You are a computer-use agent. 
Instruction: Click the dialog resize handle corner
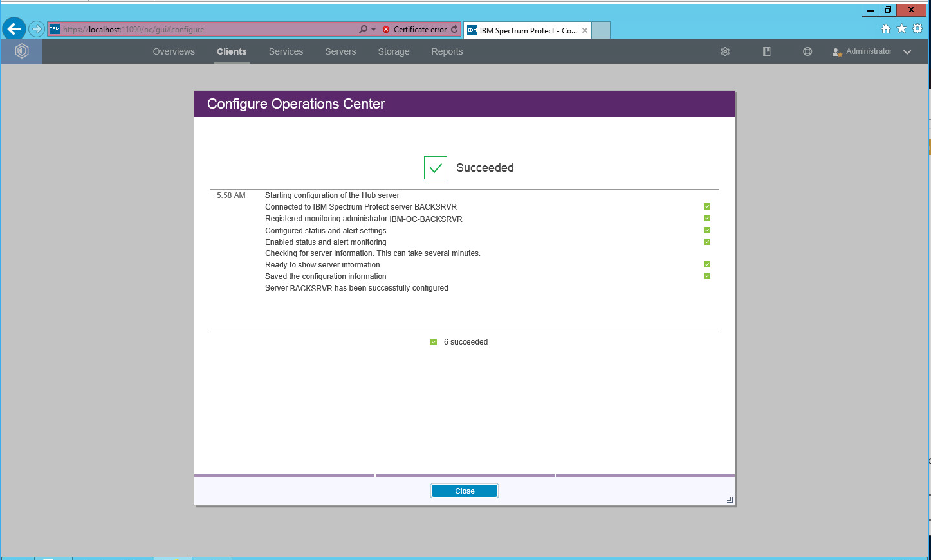730,500
